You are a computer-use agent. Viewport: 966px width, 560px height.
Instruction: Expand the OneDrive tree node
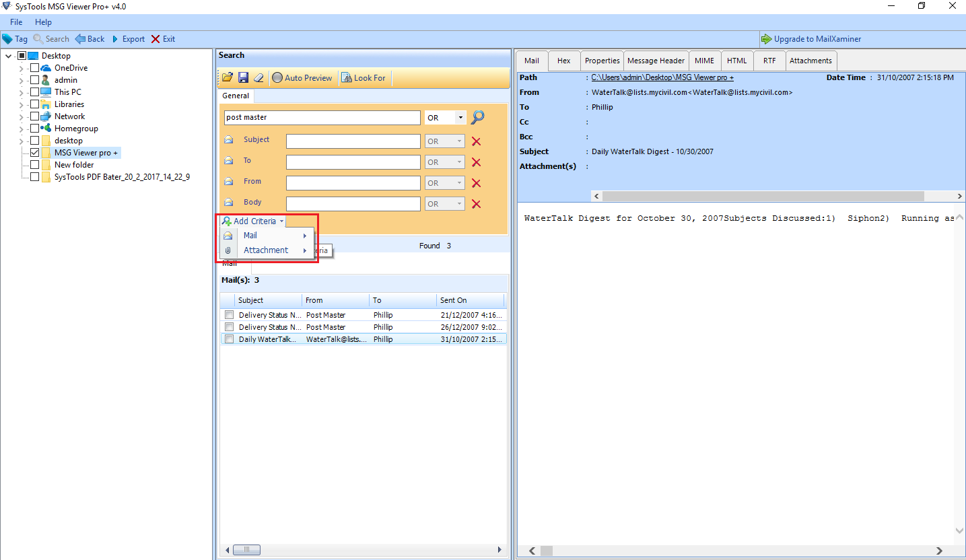[22, 68]
